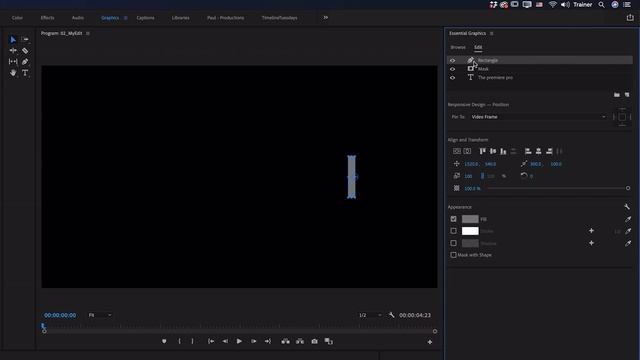
Task: Click the Align Top icon
Action: coord(482,151)
